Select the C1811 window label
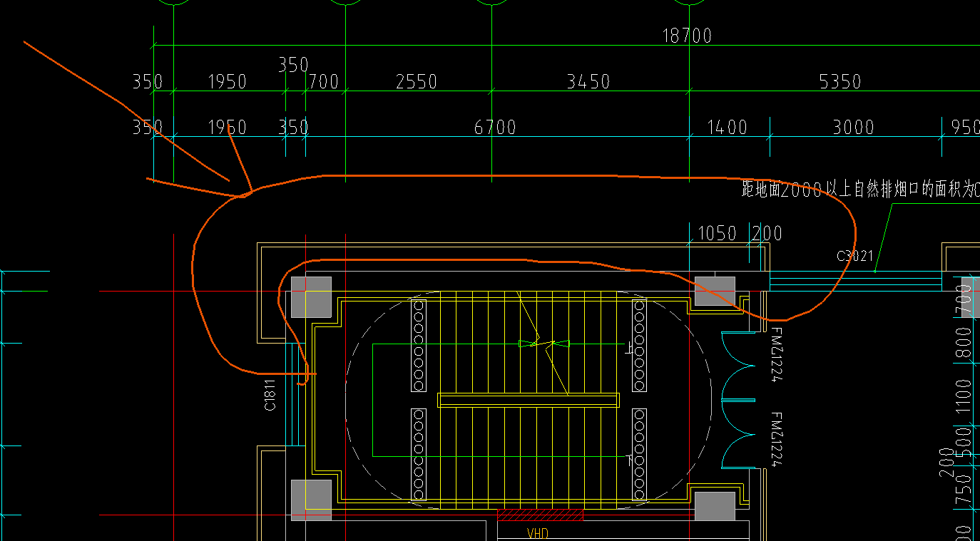Screen dimensions: 980x541 pyautogui.click(x=270, y=395)
